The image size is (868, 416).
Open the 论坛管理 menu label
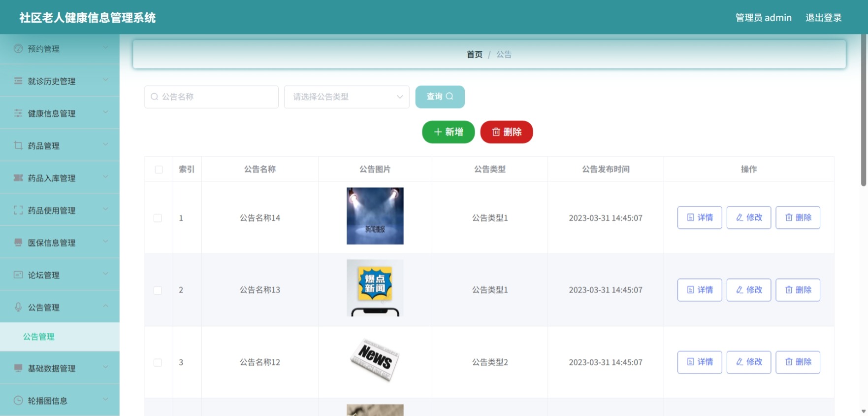44,275
